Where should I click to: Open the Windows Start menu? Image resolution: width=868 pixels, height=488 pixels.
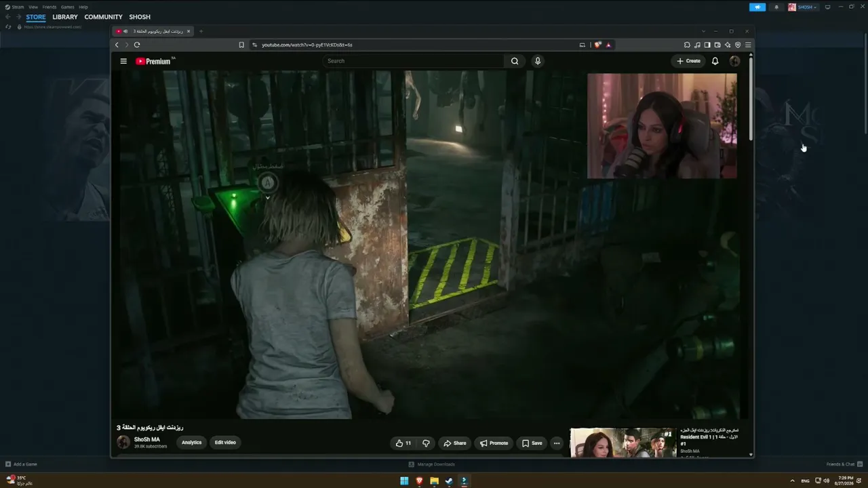(404, 481)
